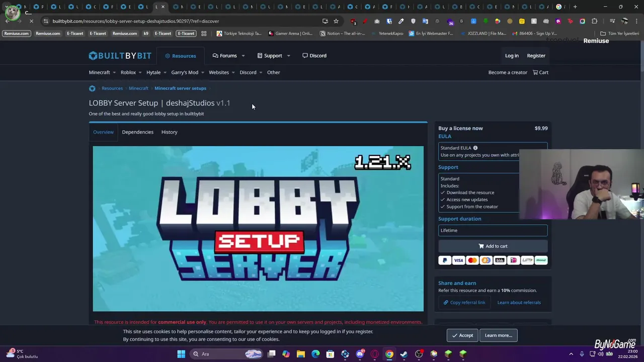Open Windows Start menu
This screenshot has height=362, width=644.
tap(181, 354)
